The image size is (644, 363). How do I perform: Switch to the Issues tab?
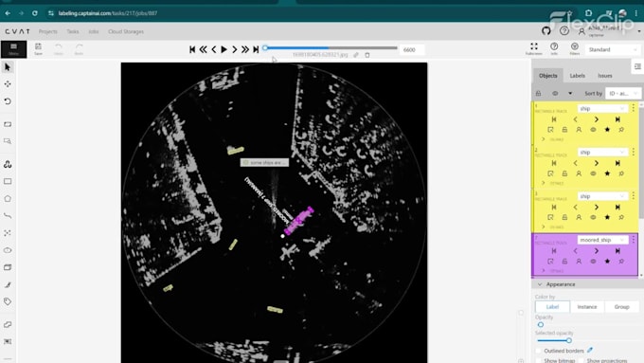click(605, 76)
